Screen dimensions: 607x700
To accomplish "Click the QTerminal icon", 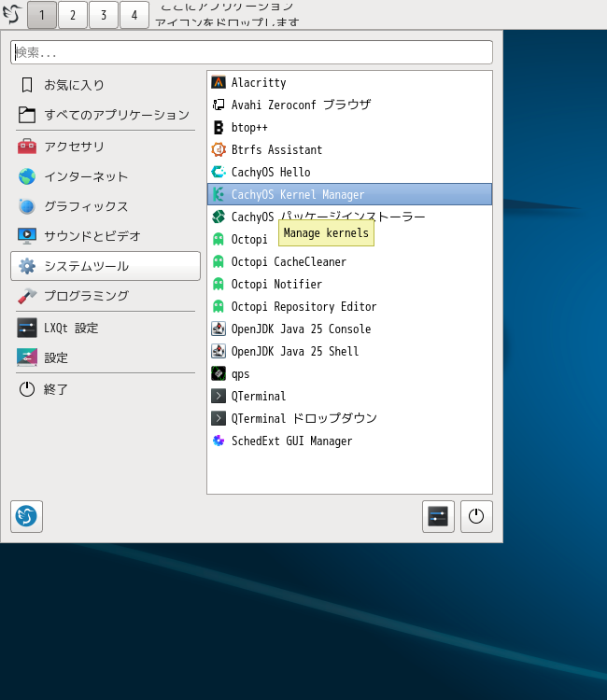I will click(219, 396).
